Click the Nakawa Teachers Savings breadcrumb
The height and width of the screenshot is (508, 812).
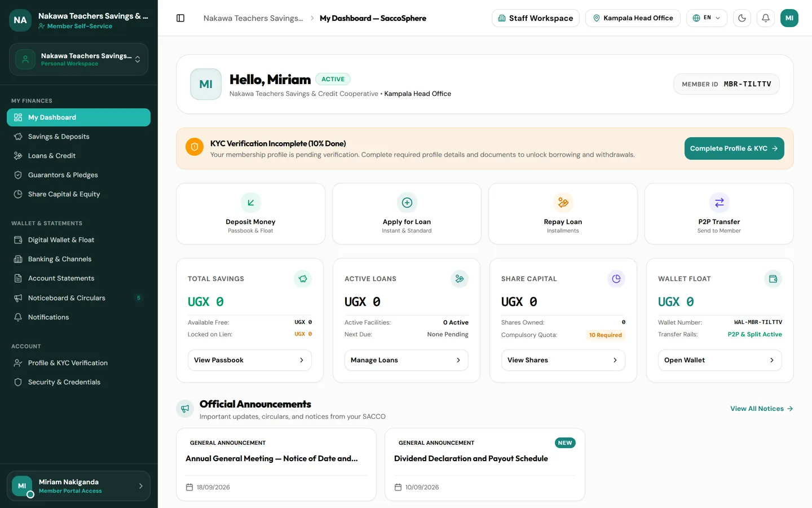click(x=253, y=18)
